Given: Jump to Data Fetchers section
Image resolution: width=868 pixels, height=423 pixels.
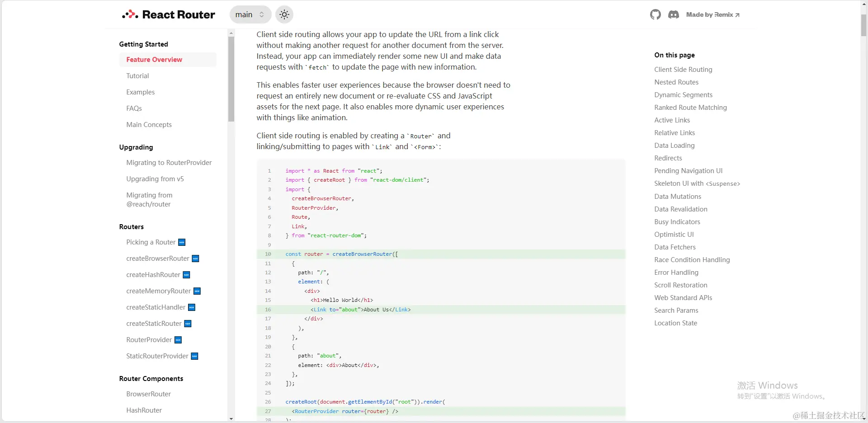Looking at the screenshot, I should 675,247.
